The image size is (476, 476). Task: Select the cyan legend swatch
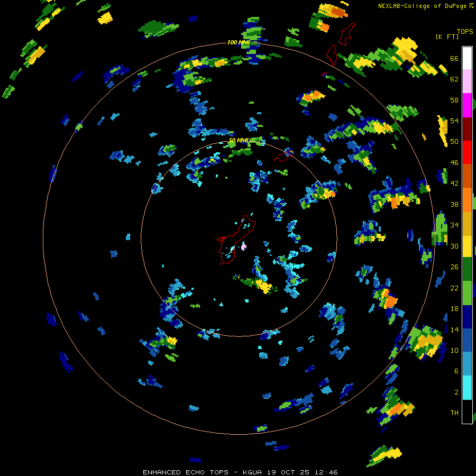pos(467,388)
